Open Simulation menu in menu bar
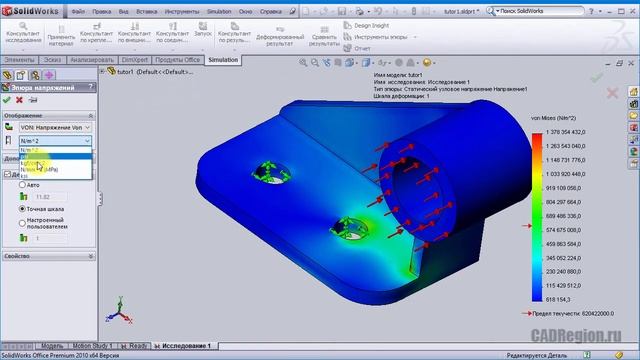The width and height of the screenshot is (640, 360). click(219, 11)
